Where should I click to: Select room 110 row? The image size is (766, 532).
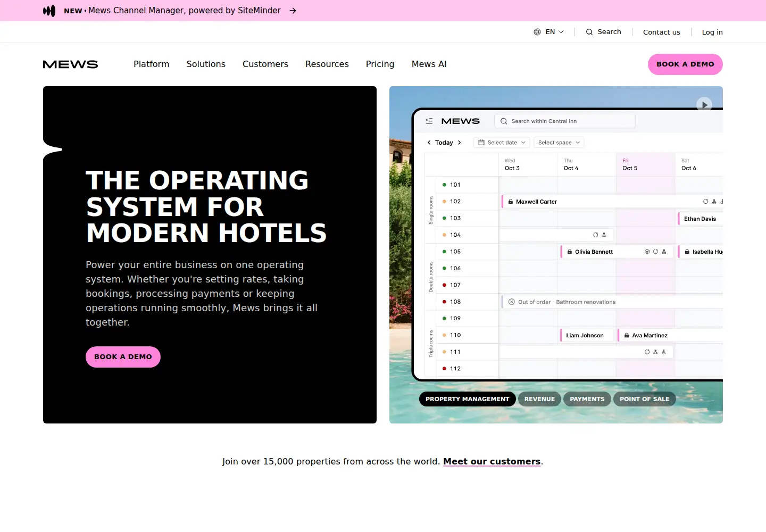coord(467,335)
